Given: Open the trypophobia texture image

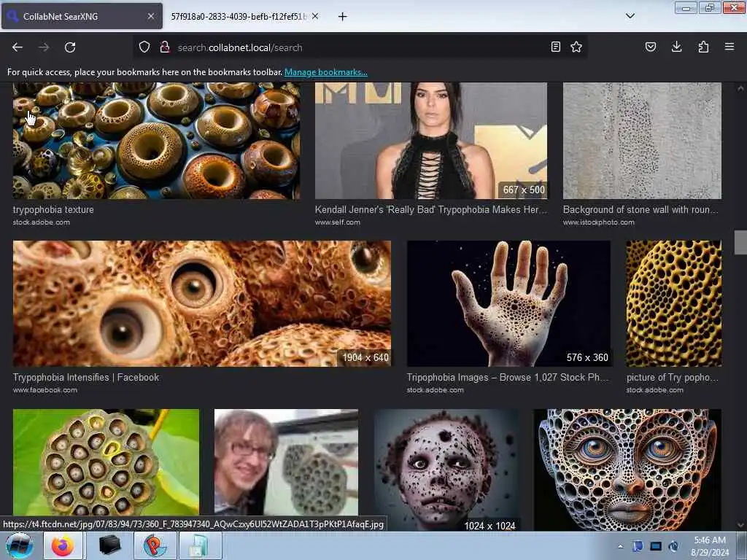Looking at the screenshot, I should 156,141.
